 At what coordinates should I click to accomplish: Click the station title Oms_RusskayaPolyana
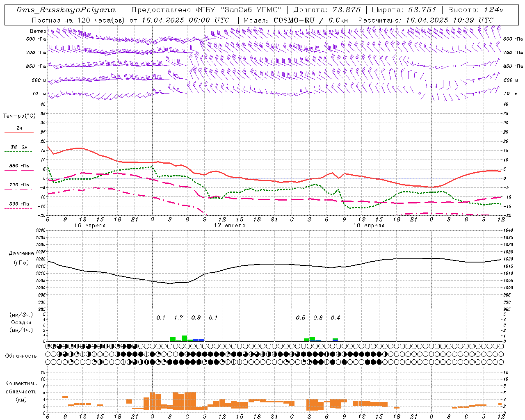(66, 10)
